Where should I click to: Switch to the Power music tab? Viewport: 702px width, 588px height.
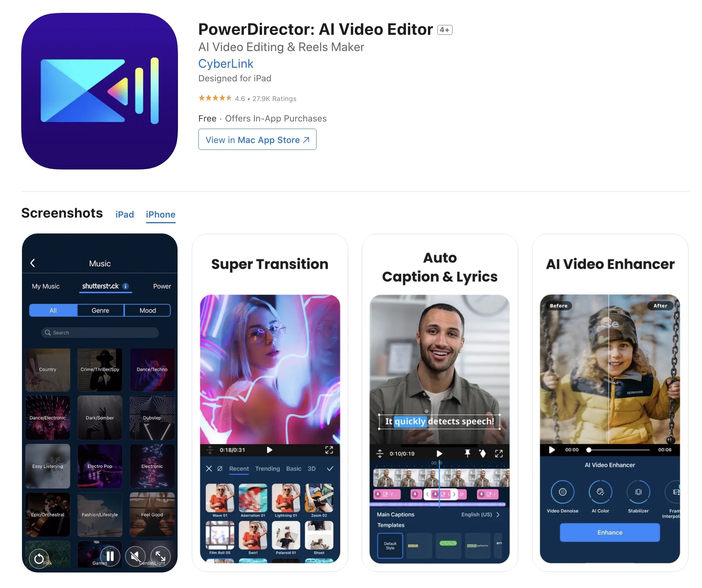pos(162,286)
